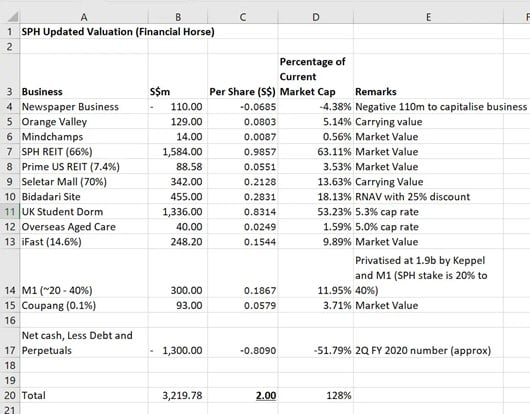Viewport: 530px width, 414px height.
Task: Select row 1 header
Action: pyautogui.click(x=10, y=32)
